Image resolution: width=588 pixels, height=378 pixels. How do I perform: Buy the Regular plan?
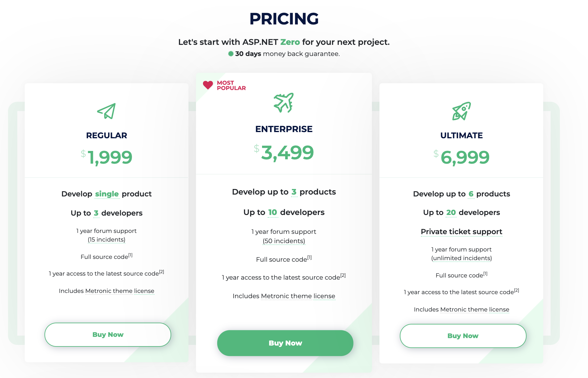pyautogui.click(x=108, y=335)
